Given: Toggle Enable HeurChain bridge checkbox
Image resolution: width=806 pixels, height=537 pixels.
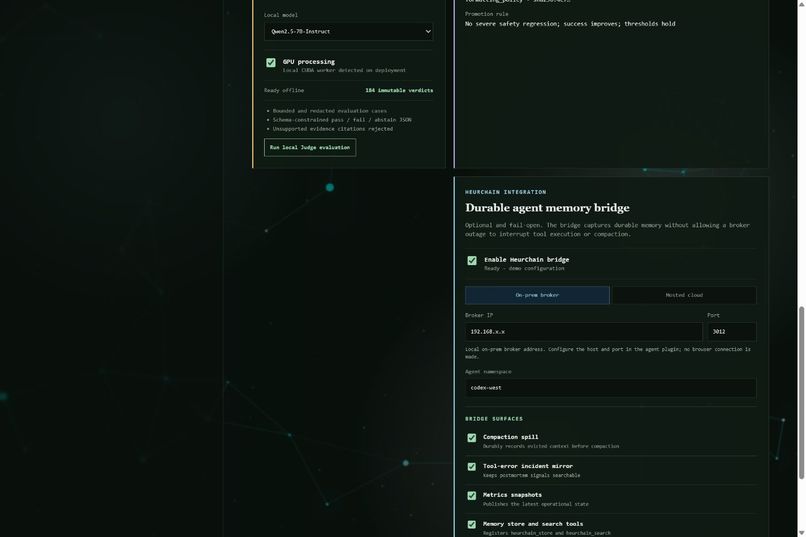Looking at the screenshot, I should click(x=472, y=261).
